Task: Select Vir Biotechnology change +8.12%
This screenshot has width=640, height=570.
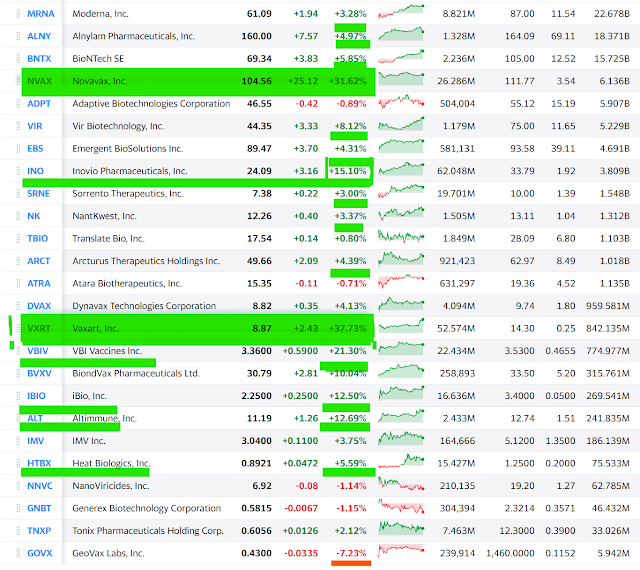Action: pos(351,126)
